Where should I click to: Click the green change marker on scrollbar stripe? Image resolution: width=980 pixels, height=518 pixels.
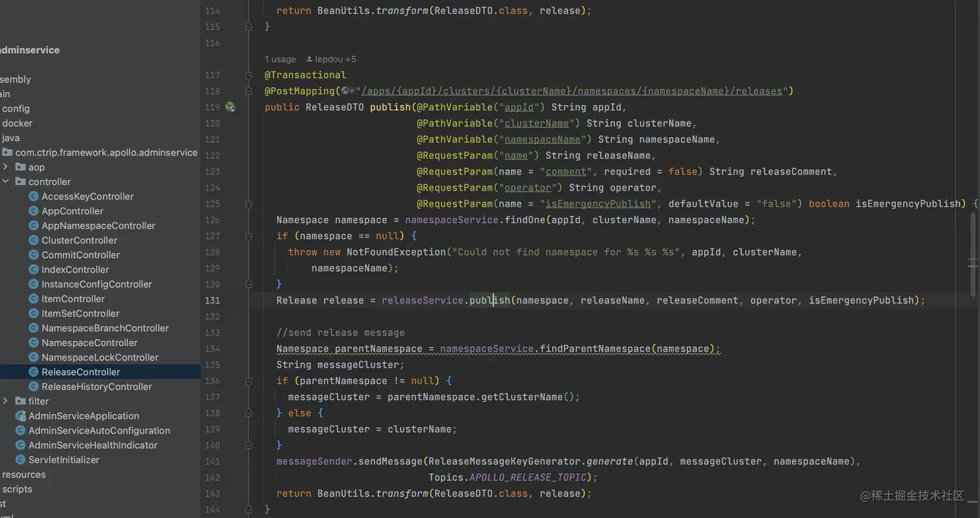pos(972,258)
